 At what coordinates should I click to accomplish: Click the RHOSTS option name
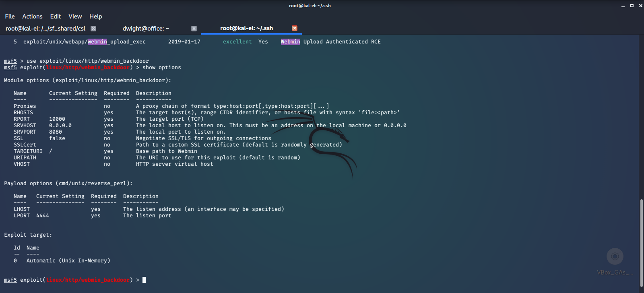coord(23,113)
